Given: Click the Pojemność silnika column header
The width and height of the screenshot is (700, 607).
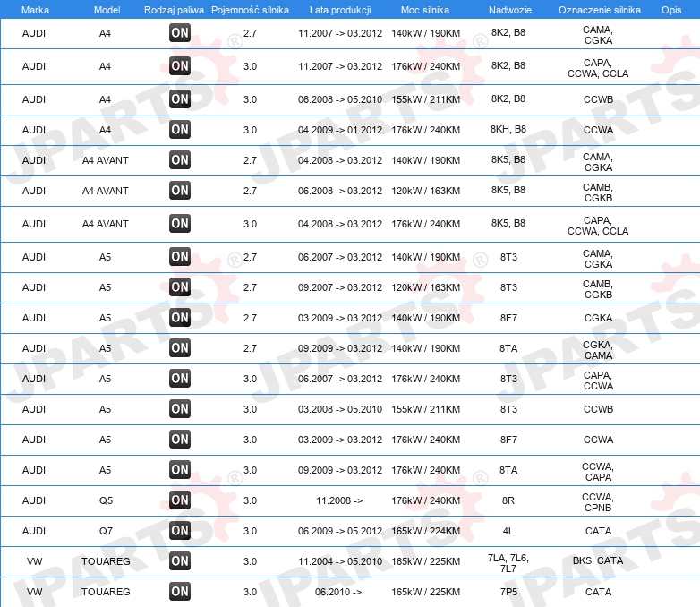Looking at the screenshot, I should tap(250, 10).
